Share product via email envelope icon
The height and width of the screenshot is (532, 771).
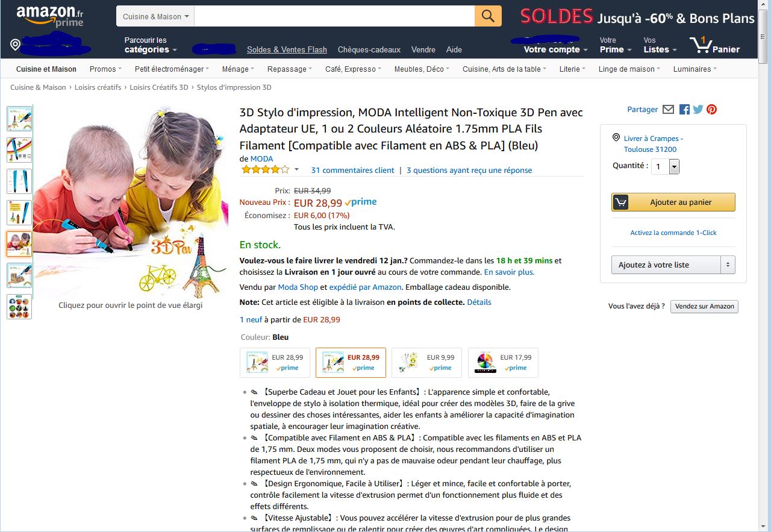click(x=668, y=109)
